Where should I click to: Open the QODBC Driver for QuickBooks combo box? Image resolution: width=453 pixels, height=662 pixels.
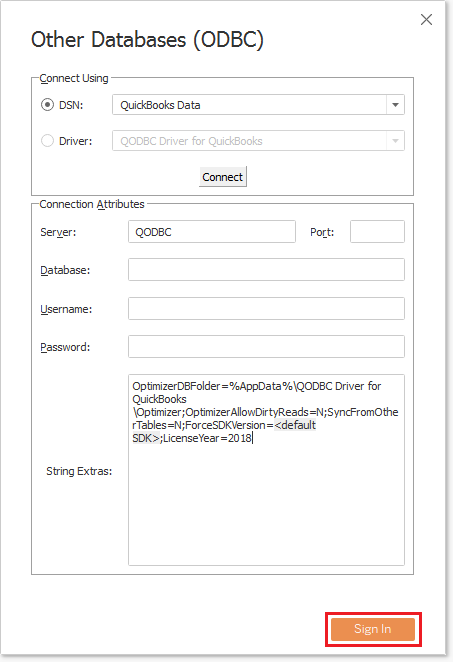coord(258,141)
